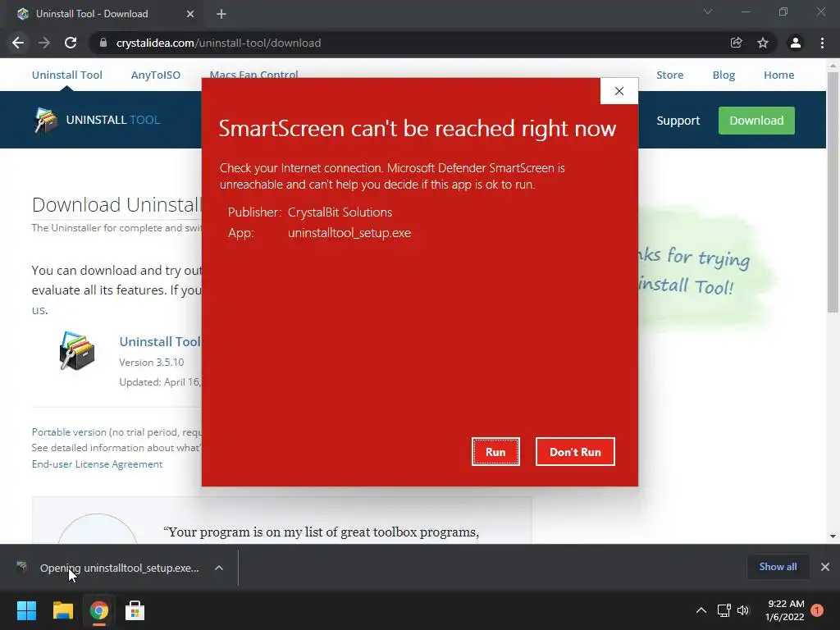840x630 pixels.
Task: Bookmark this page with the star icon
Action: click(x=763, y=43)
